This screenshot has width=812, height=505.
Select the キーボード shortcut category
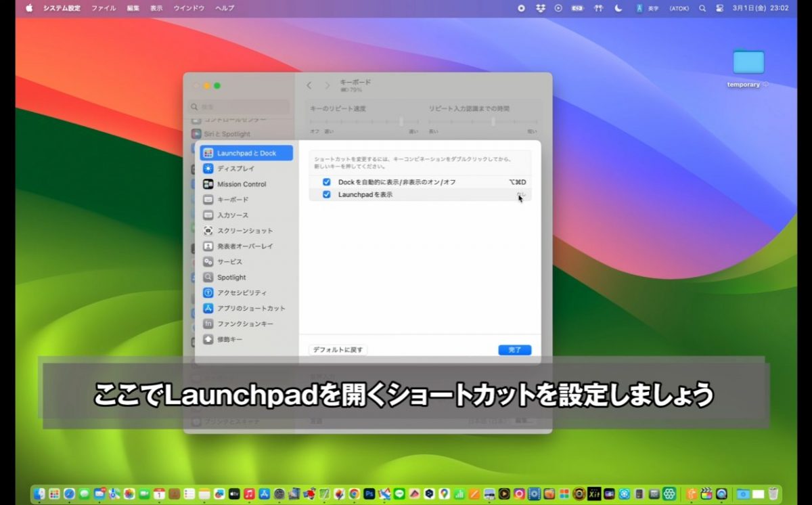pyautogui.click(x=246, y=200)
